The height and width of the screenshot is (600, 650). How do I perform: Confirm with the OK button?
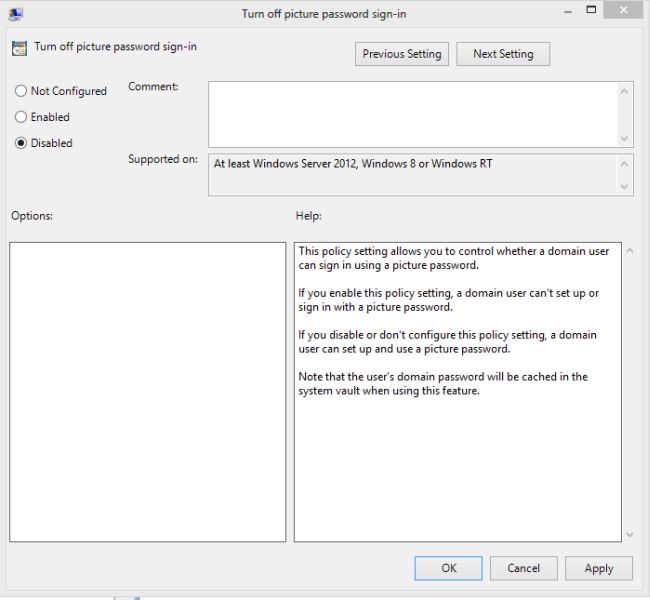pos(449,568)
